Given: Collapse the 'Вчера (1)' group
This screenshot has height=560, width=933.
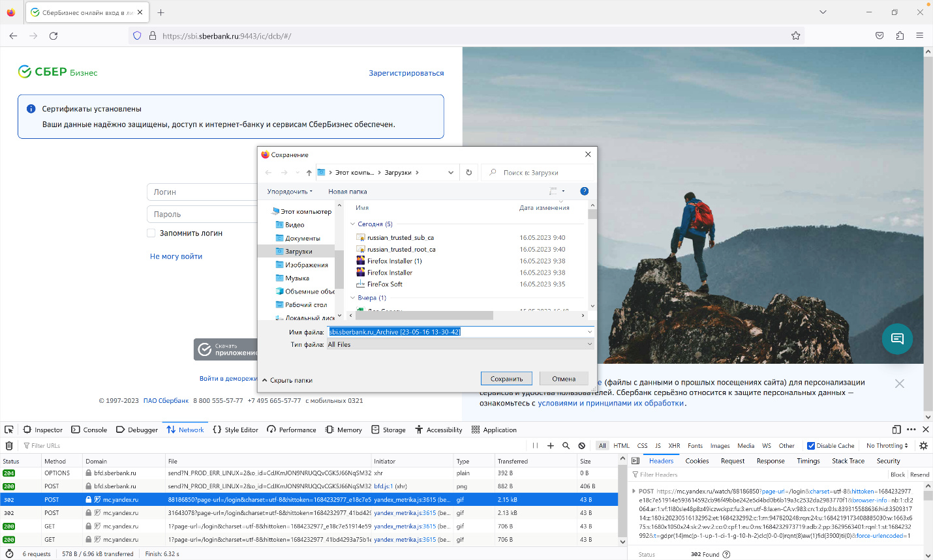Looking at the screenshot, I should tap(353, 297).
